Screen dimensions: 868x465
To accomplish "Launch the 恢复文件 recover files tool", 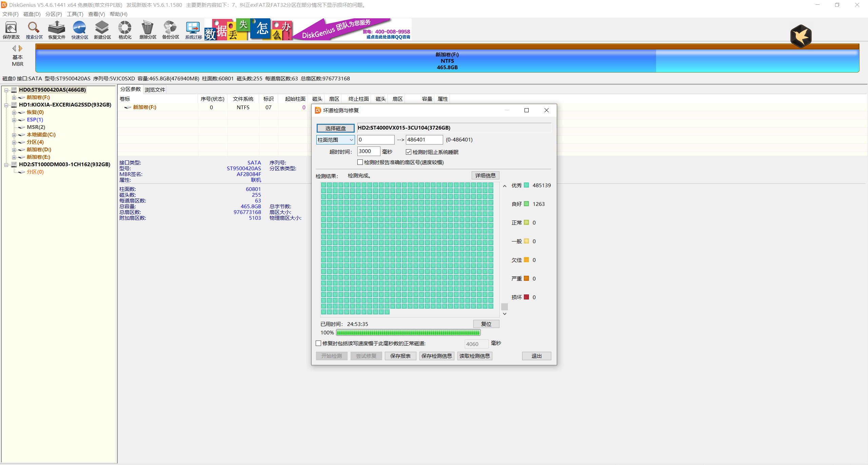I will [x=57, y=30].
